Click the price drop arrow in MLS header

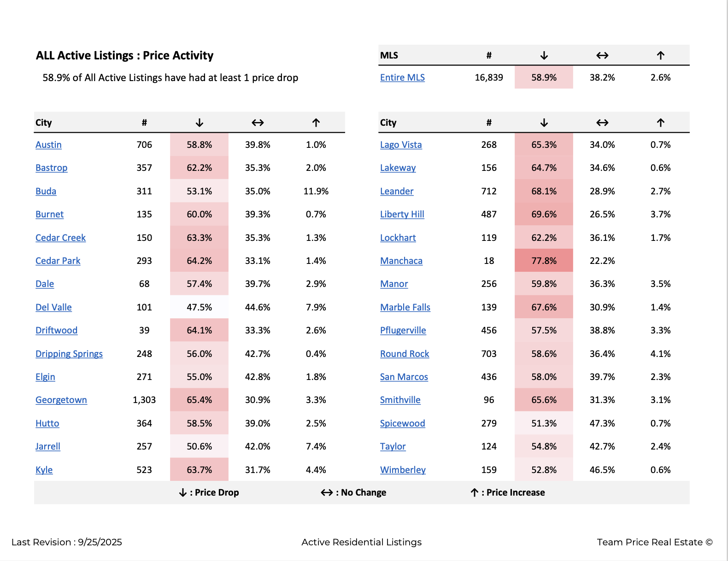click(544, 56)
